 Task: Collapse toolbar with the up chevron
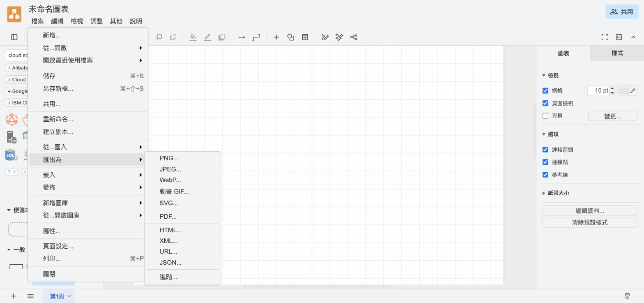pos(633,37)
